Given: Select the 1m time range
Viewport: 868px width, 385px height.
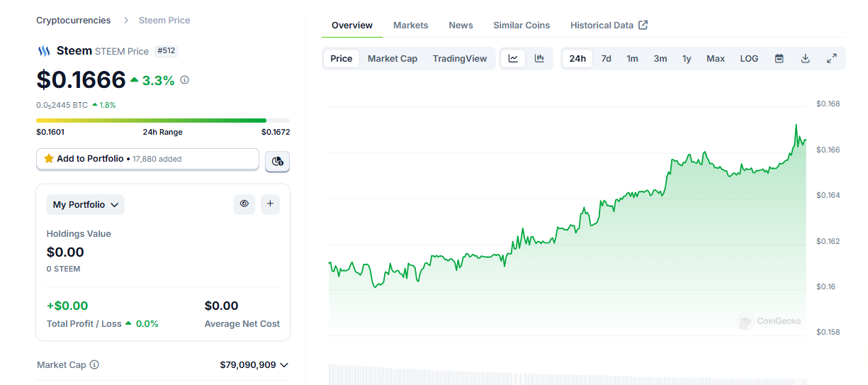Looking at the screenshot, I should pyautogui.click(x=632, y=59).
